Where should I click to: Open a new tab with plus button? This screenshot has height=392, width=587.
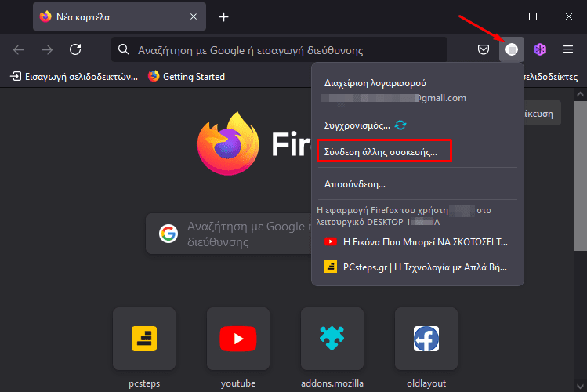[x=223, y=16]
